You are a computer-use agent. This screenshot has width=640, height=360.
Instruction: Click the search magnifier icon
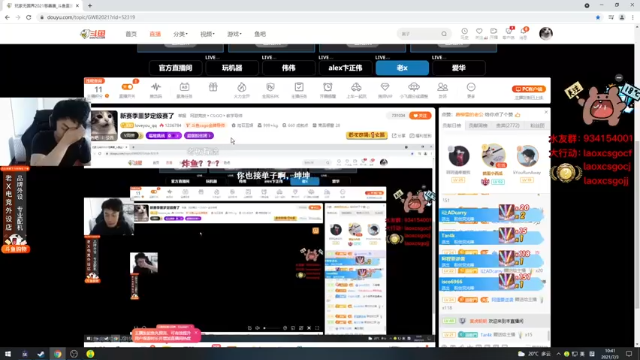444,34
